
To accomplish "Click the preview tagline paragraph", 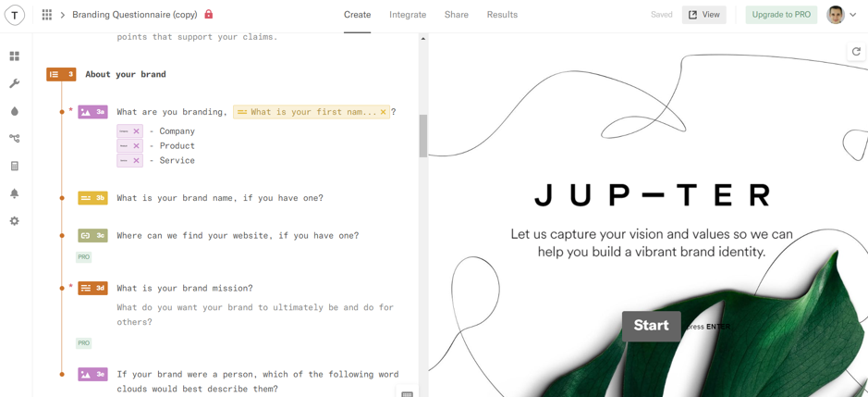I will point(652,242).
